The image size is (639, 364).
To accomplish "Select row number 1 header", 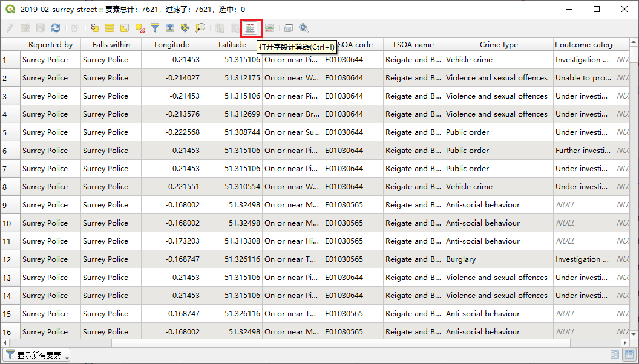I will click(x=11, y=60).
